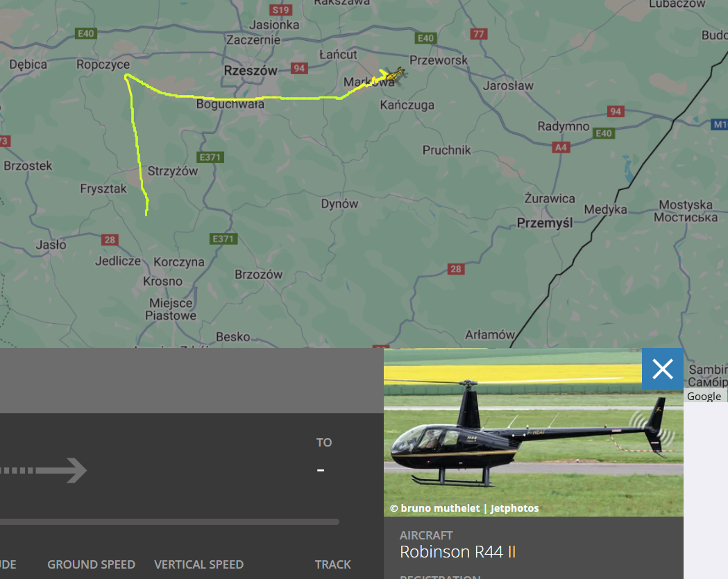Click the VERTICAL SPEED label
Viewport: 728px width, 579px height.
tap(198, 564)
